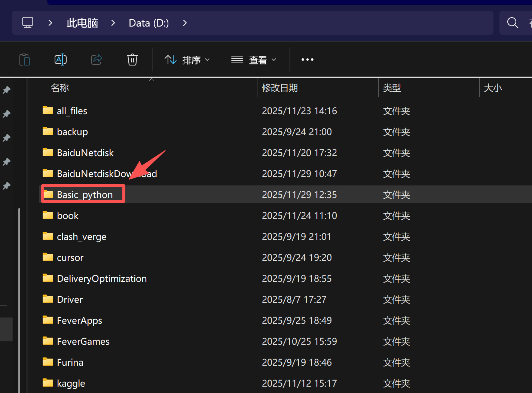
Task: Click the paste clipboard icon in toolbar
Action: [x=25, y=60]
